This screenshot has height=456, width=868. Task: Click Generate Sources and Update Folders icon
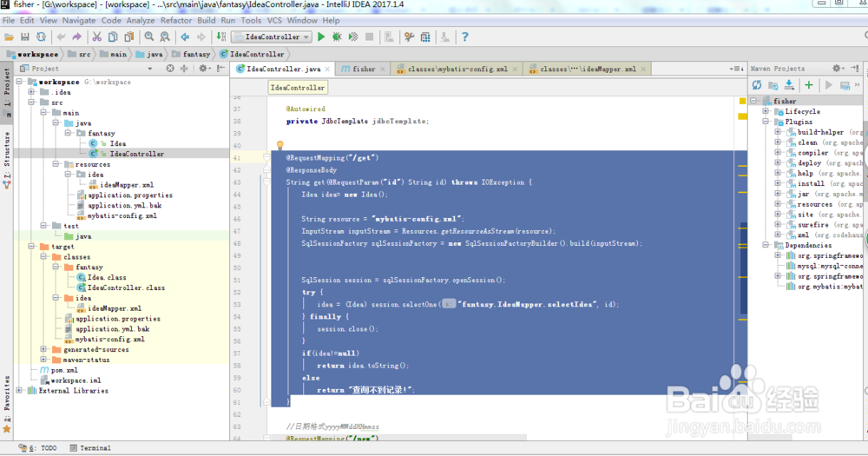(x=773, y=85)
